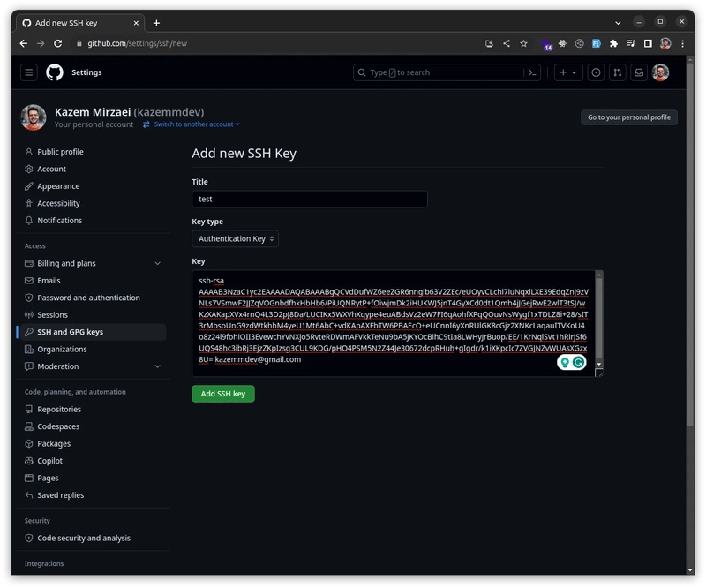Open Account settings
This screenshot has width=706, height=588.
[x=51, y=169]
